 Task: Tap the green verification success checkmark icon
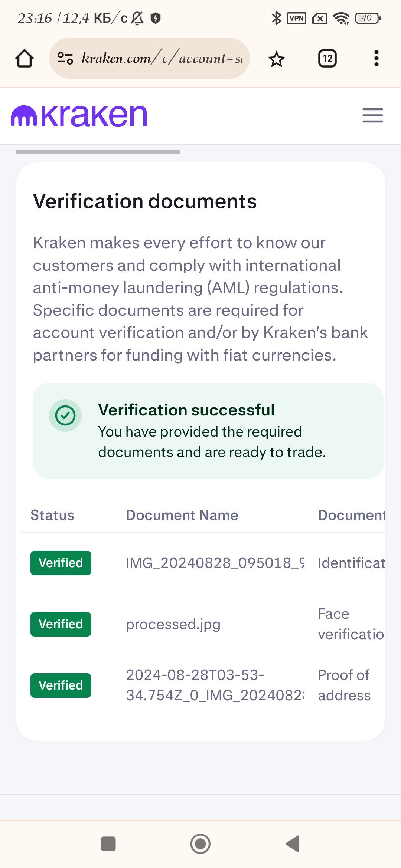pos(65,415)
